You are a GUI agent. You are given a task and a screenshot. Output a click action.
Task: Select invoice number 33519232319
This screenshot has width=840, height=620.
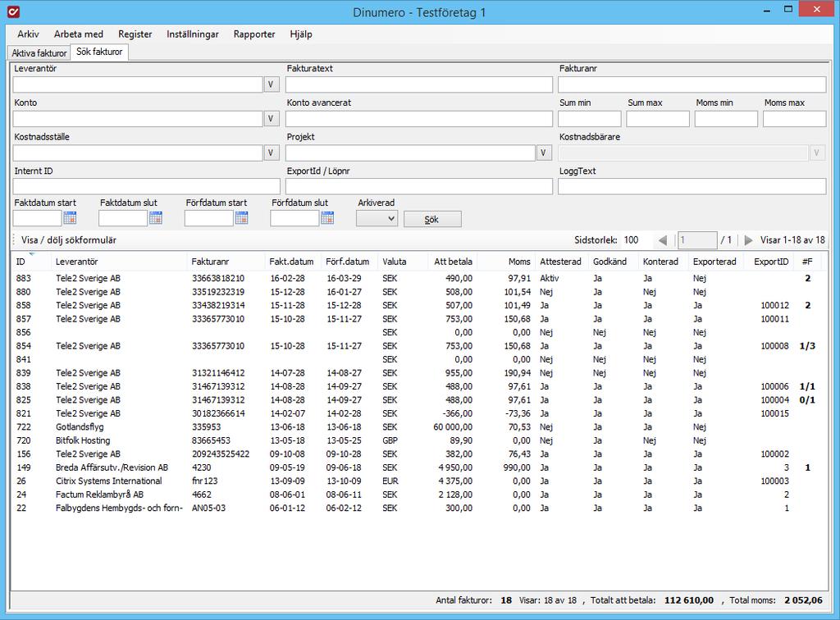[218, 292]
